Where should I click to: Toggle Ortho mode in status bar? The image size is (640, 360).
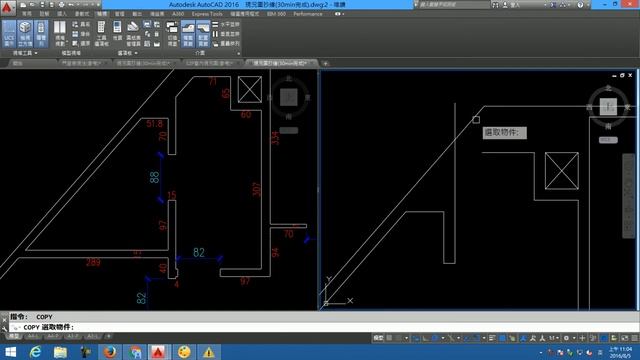[426, 338]
